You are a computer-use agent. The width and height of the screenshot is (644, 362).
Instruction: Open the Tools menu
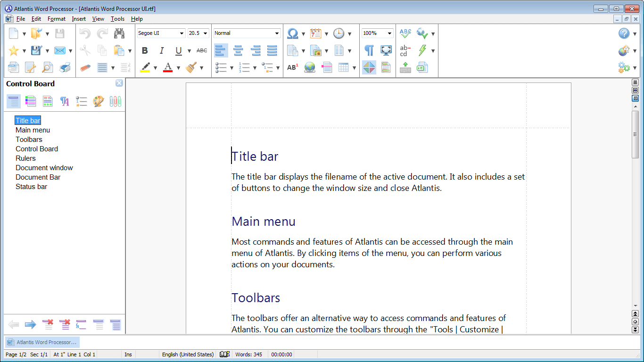117,19
